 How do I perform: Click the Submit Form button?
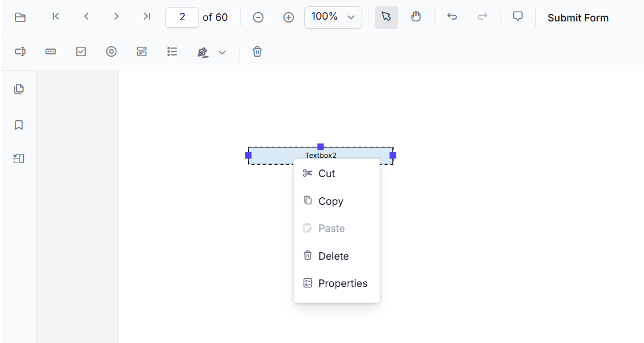coord(577,17)
